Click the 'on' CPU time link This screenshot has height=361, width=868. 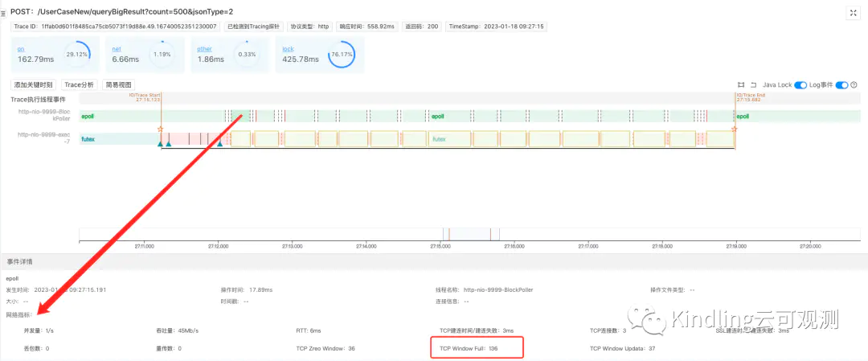coord(21,49)
